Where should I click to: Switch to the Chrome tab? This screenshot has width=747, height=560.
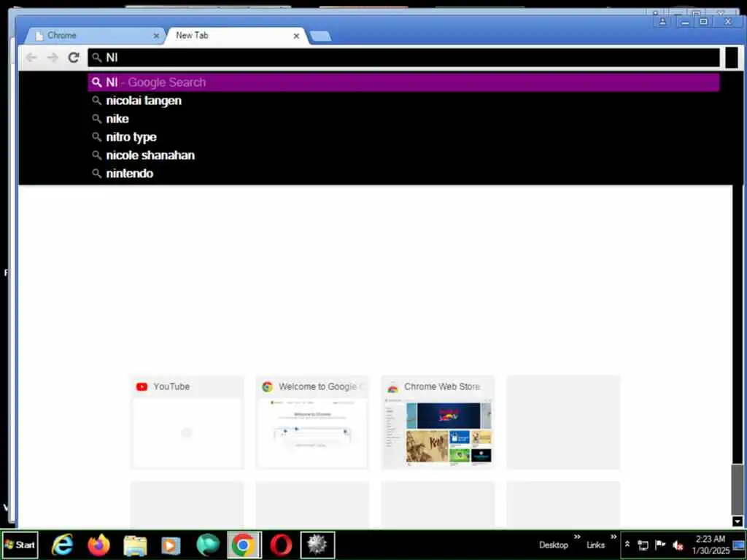coord(93,36)
